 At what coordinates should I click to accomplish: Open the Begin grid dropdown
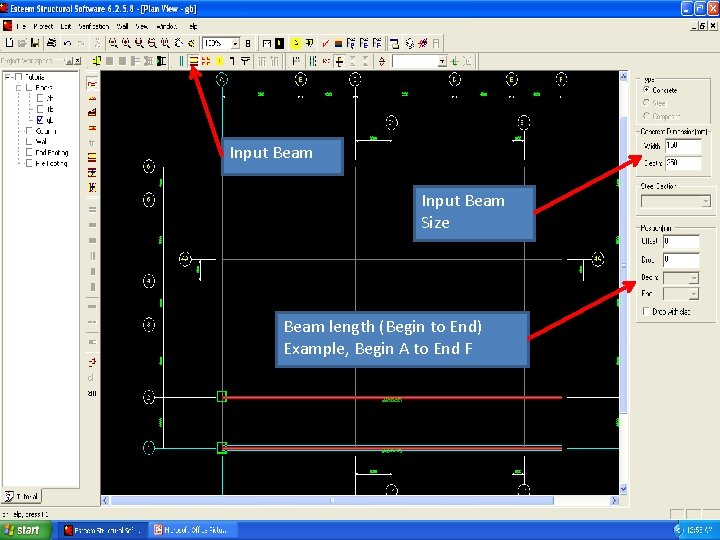click(x=694, y=278)
